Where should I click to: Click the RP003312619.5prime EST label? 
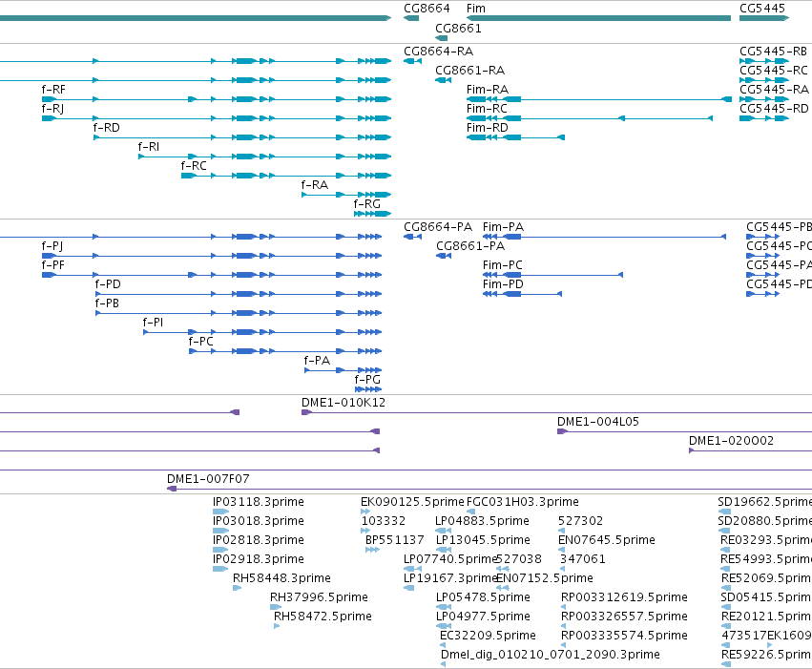click(625, 598)
